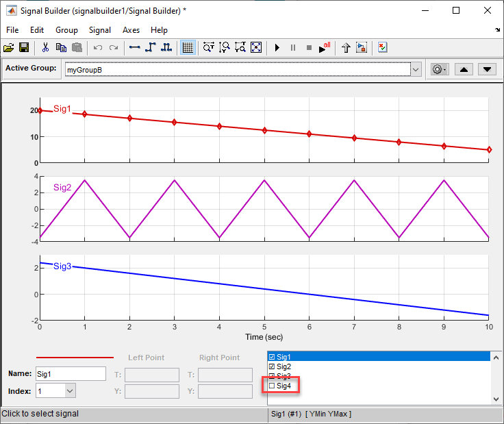Click Sig1 endpoint at time 10

click(489, 149)
